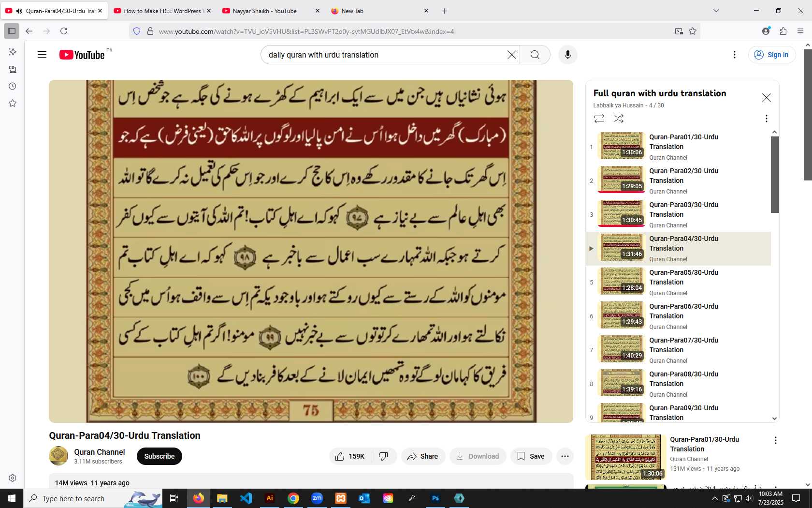Viewport: 812px width, 508px height.
Task: Open Firefox application menu
Action: [x=800, y=31]
